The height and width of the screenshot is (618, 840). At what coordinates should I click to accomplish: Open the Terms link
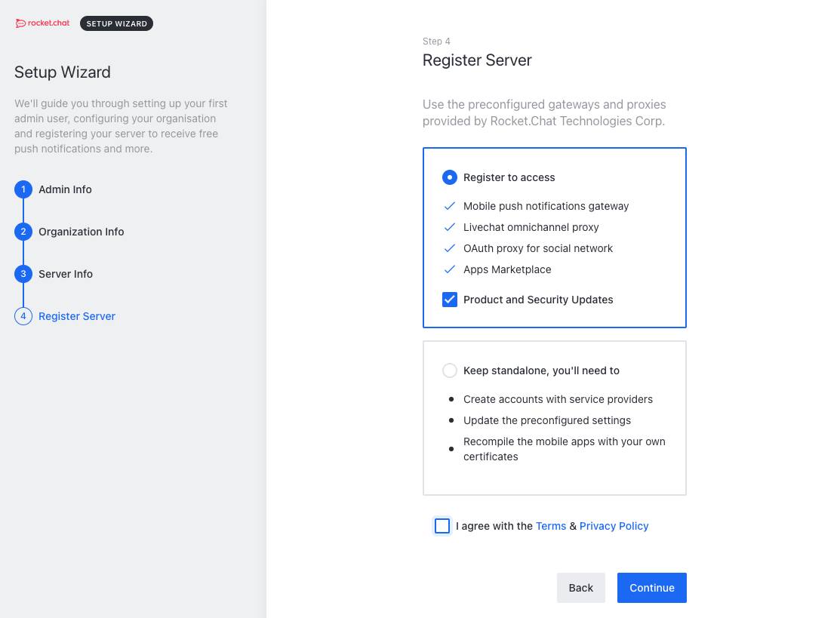550,526
